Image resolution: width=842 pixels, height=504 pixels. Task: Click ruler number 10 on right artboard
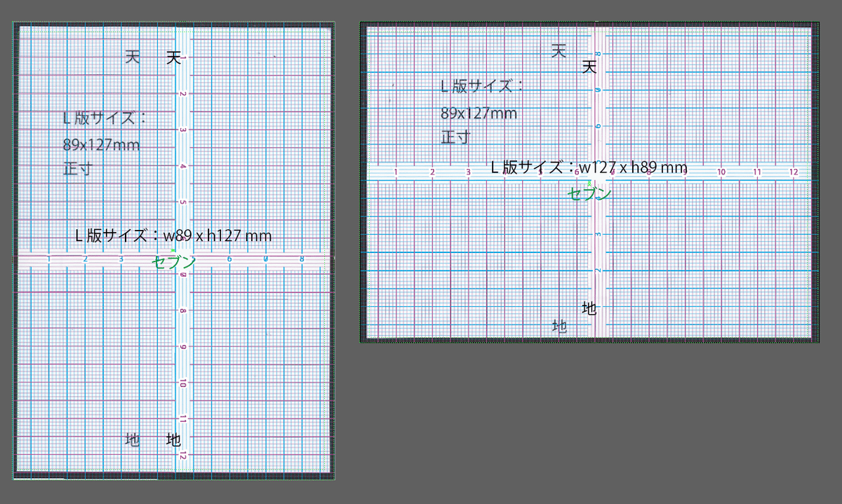click(x=721, y=172)
